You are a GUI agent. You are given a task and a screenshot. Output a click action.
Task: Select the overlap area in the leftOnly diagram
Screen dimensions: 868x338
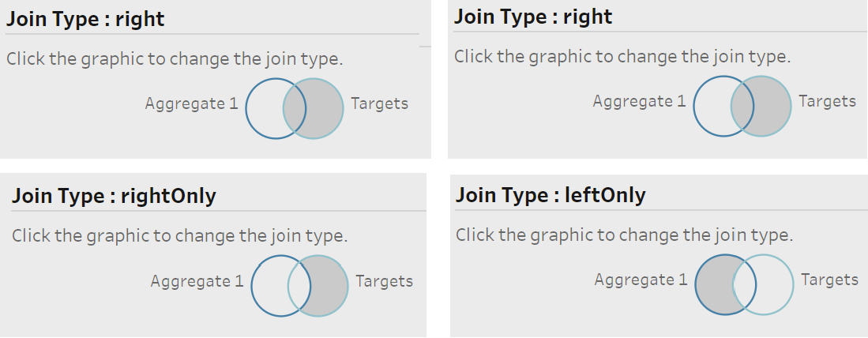(745, 285)
